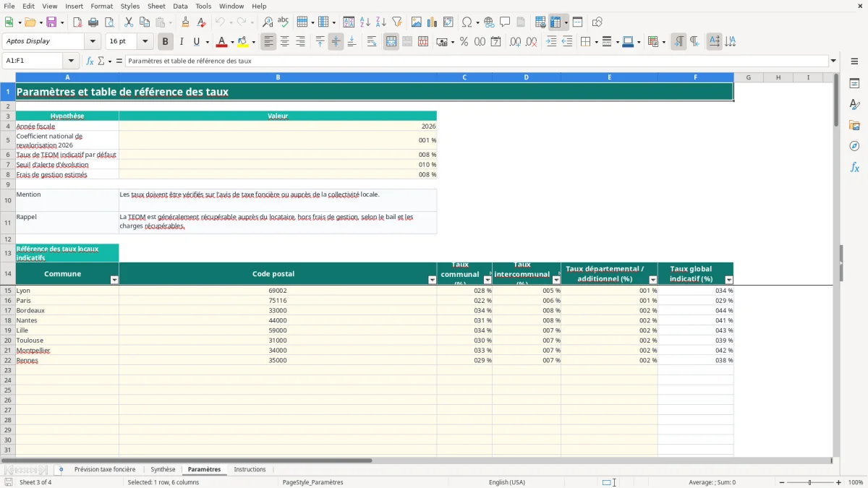Toggle Wrap Text
This screenshot has height=488, width=868.
371,42
